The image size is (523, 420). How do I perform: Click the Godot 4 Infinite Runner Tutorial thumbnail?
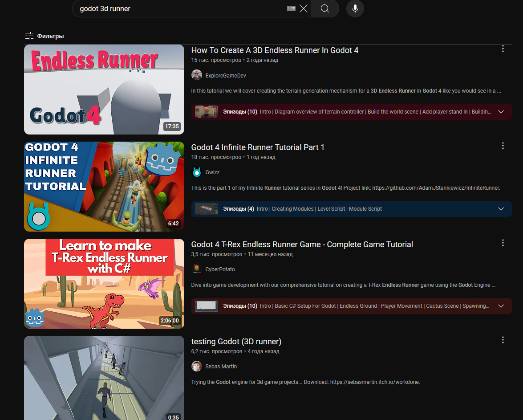click(x=104, y=187)
